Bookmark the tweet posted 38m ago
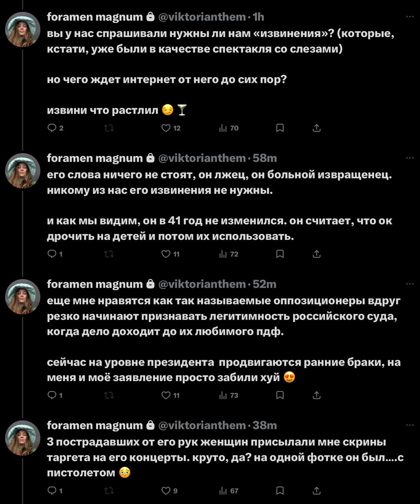Screen dimensions: 420x504 tap(280, 491)
